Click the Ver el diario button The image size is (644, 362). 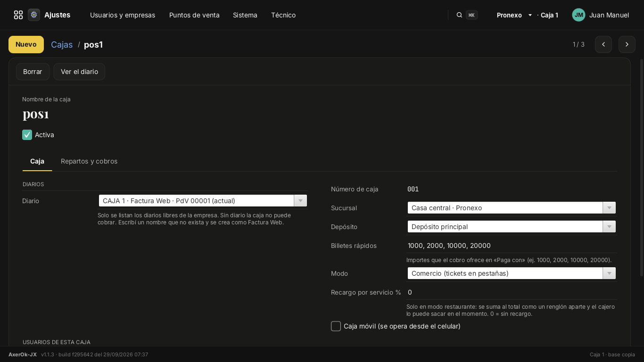[79, 72]
